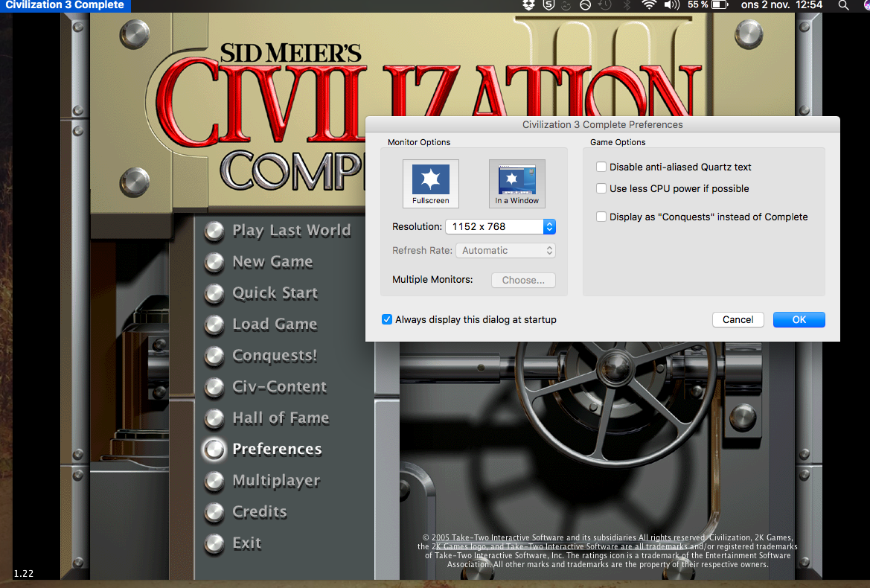
Task: Open Conquests! from the main menu
Action: coord(275,356)
